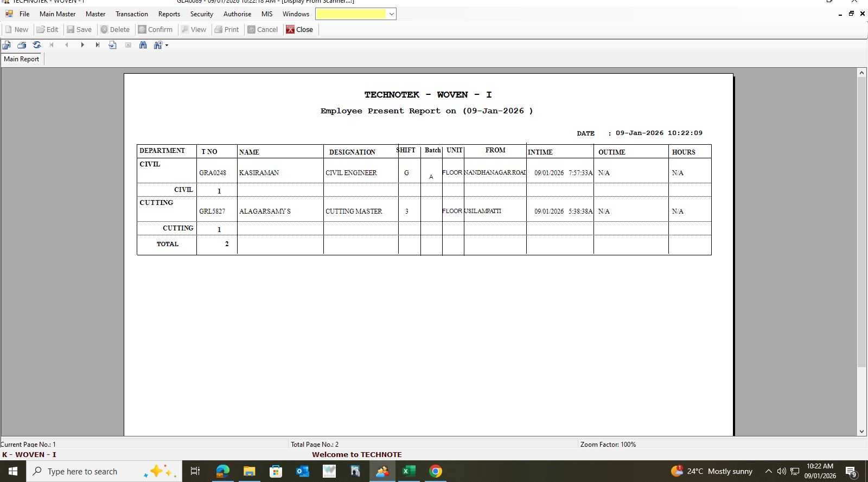Open the yellow combo box dropdown
The image size is (868, 482).
(x=391, y=14)
